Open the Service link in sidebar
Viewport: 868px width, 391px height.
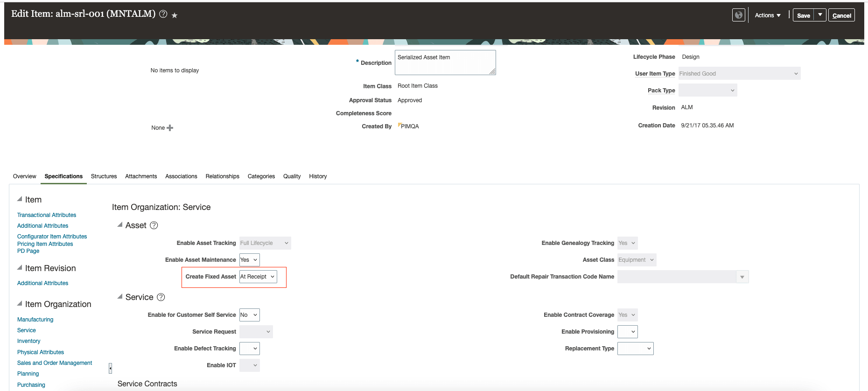coord(27,330)
